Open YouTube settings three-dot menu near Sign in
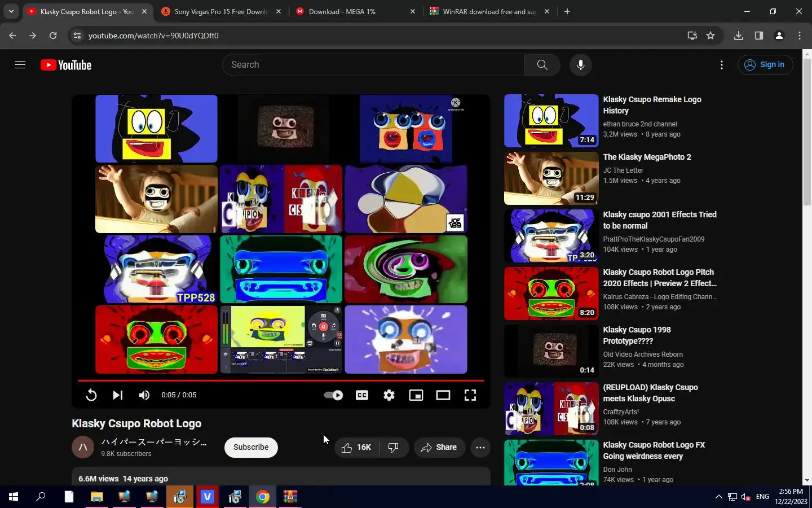This screenshot has height=508, width=812. pyautogui.click(x=721, y=65)
